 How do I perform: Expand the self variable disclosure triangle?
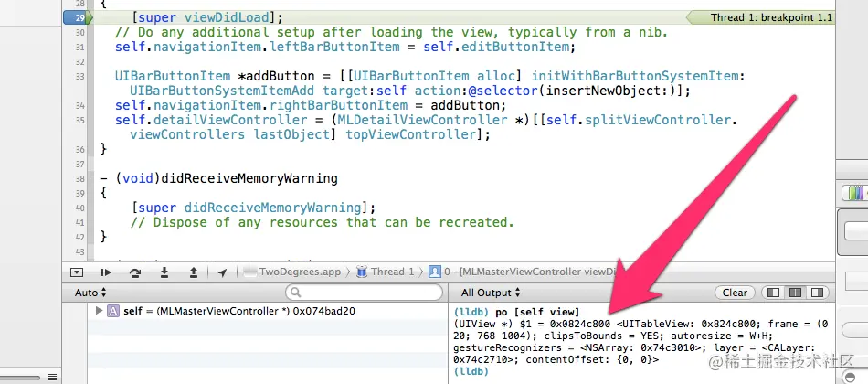pos(99,311)
